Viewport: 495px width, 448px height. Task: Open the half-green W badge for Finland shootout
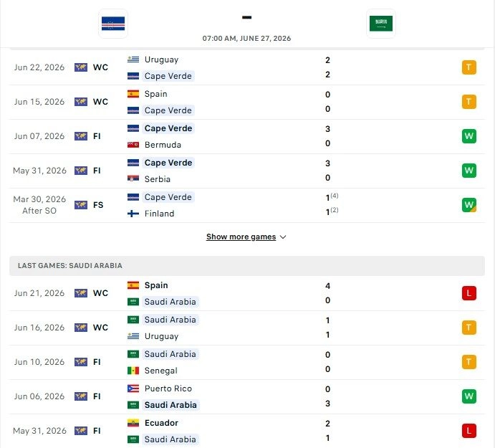(468, 205)
